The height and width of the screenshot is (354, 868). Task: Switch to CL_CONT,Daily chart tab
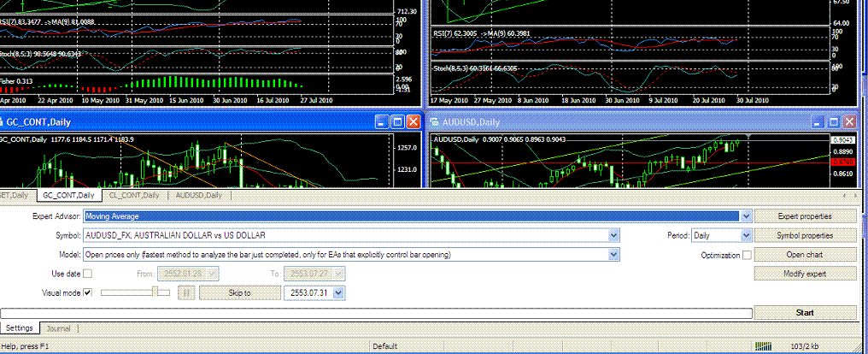(134, 195)
